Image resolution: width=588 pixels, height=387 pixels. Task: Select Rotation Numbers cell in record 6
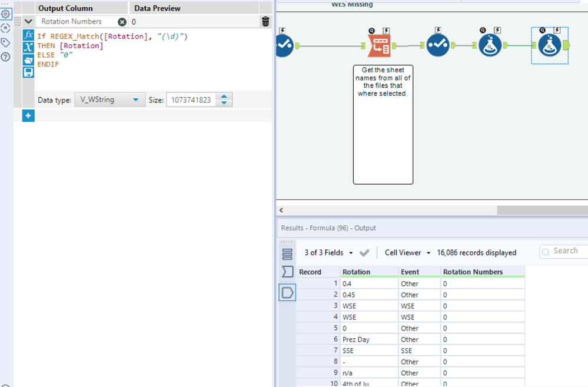pyautogui.click(x=483, y=339)
